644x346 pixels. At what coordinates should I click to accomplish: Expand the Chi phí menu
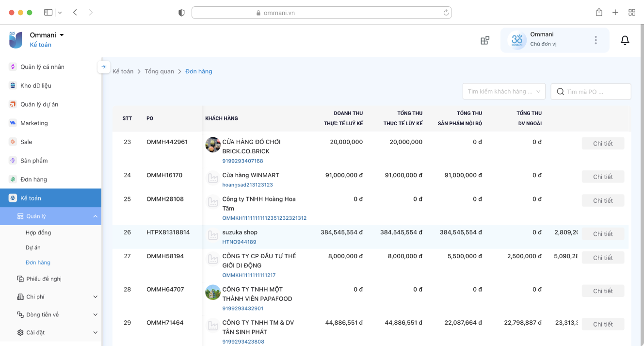click(x=95, y=297)
